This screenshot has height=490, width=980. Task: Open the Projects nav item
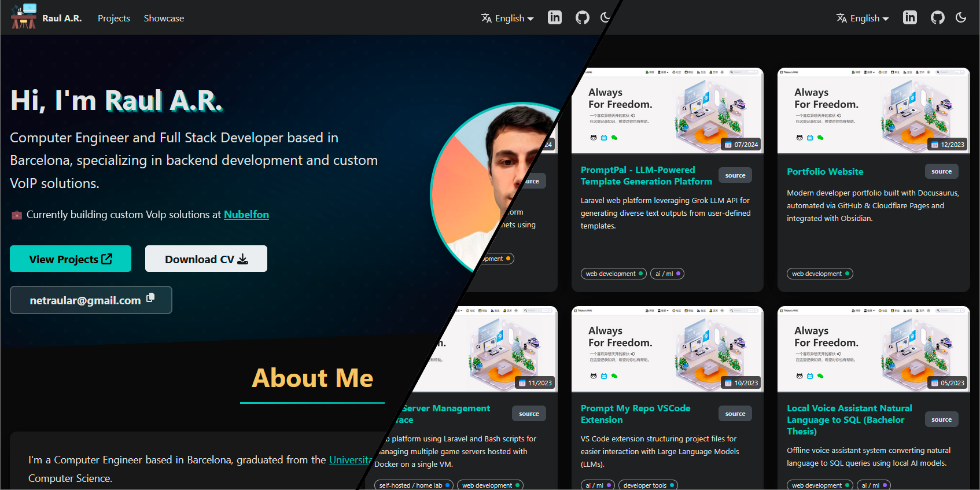pos(113,19)
